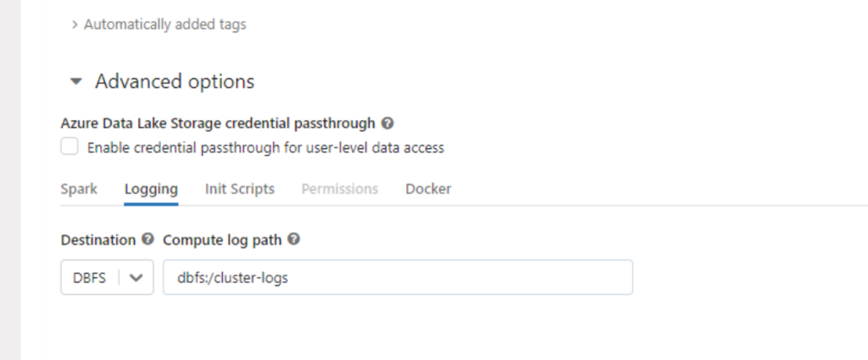Go to the Docker tab

[428, 189]
